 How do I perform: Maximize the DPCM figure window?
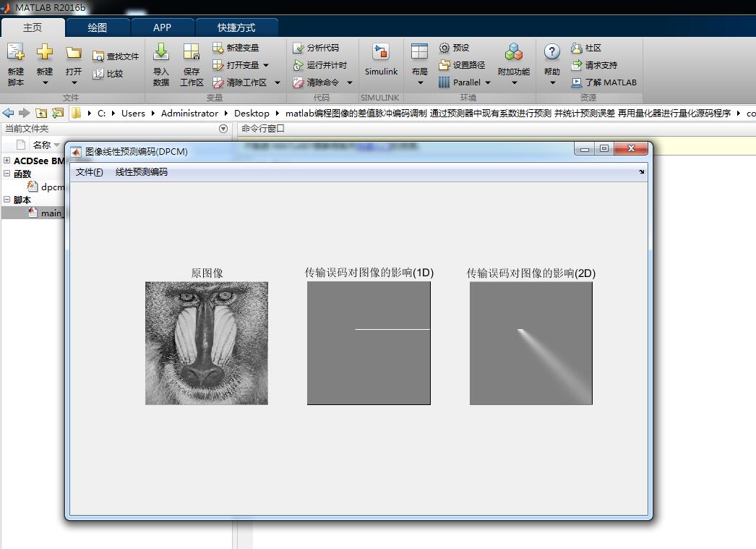coord(604,148)
